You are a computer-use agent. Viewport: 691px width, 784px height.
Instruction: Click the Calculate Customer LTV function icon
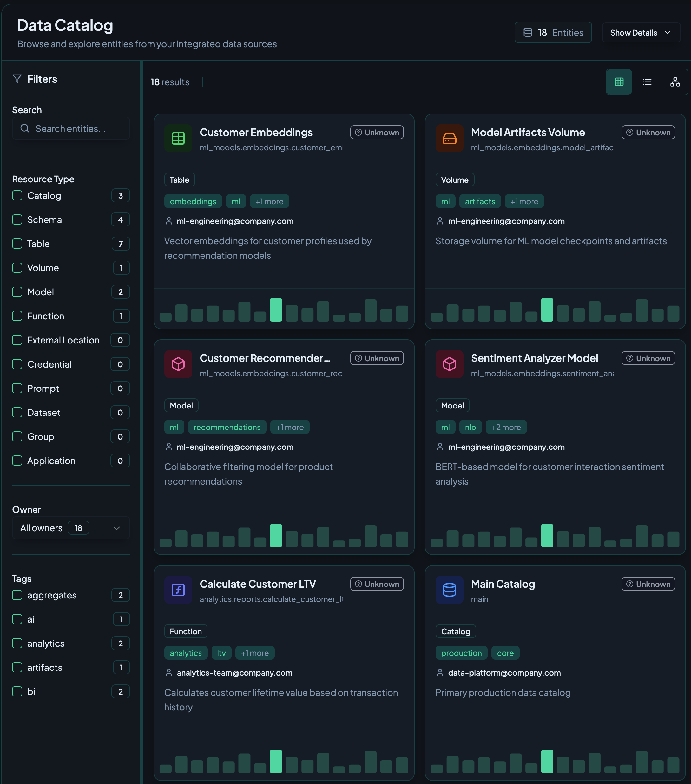(x=178, y=590)
